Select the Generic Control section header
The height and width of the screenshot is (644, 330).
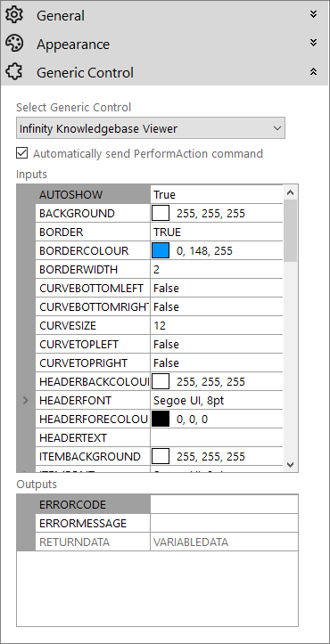click(165, 72)
